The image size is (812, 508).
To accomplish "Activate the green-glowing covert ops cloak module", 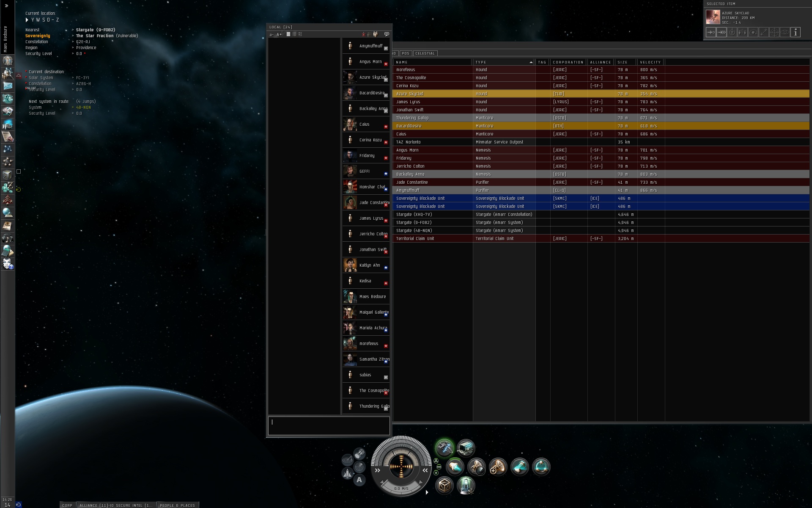I will [x=444, y=448].
